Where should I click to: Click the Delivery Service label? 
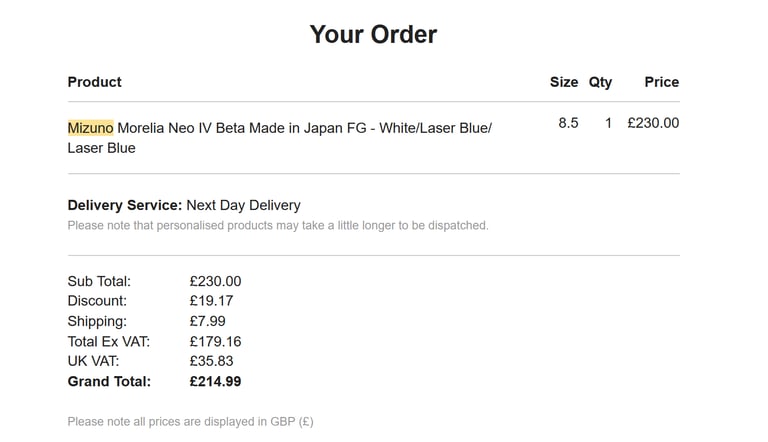tap(125, 205)
